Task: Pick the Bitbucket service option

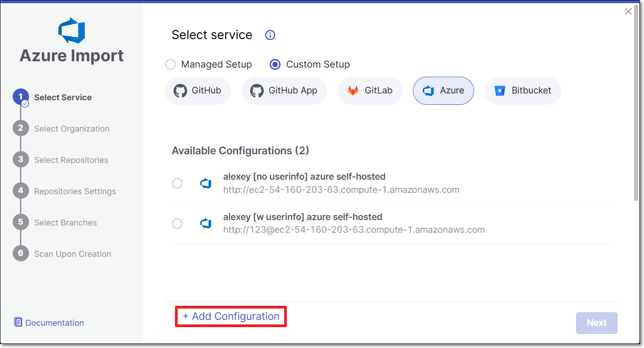Action: coord(523,91)
